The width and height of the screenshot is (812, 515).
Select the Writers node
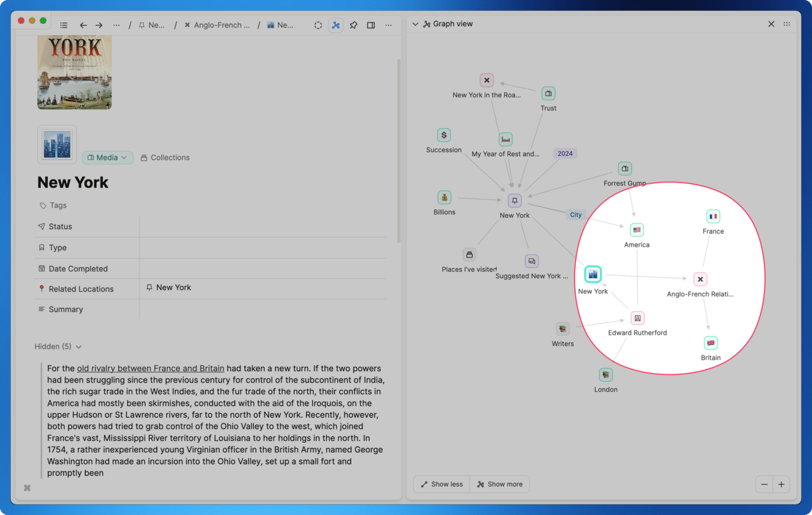coord(563,329)
